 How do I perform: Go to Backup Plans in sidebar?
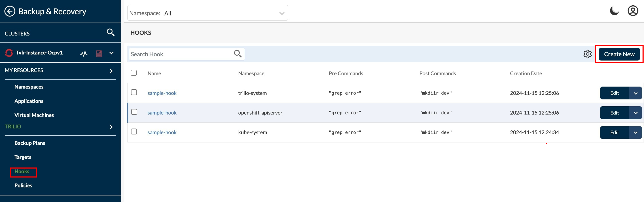(x=30, y=143)
